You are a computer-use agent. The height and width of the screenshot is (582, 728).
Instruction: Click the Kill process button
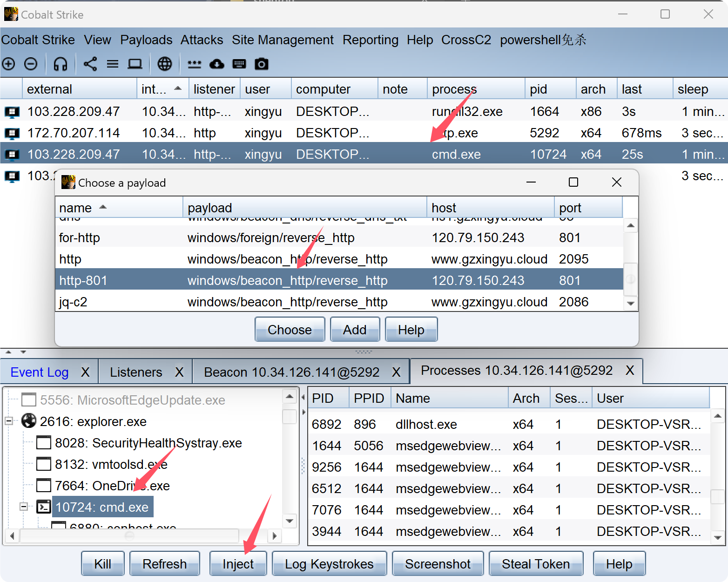pos(103,563)
